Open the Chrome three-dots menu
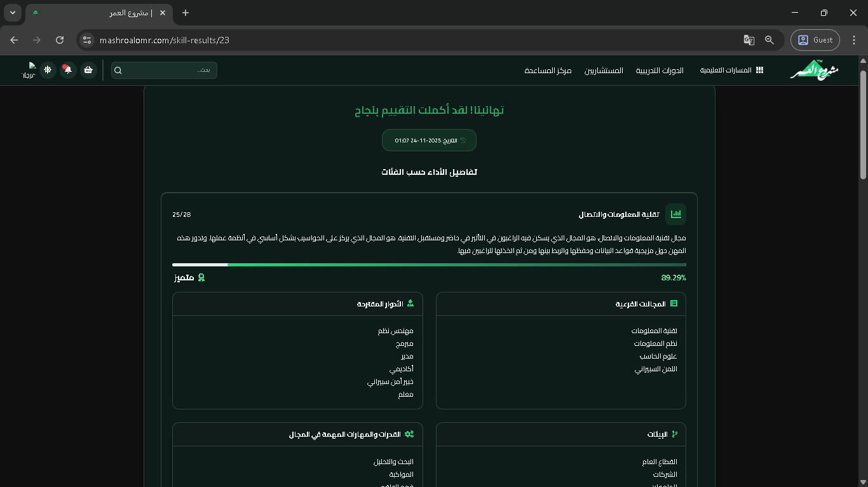 pyautogui.click(x=854, y=40)
